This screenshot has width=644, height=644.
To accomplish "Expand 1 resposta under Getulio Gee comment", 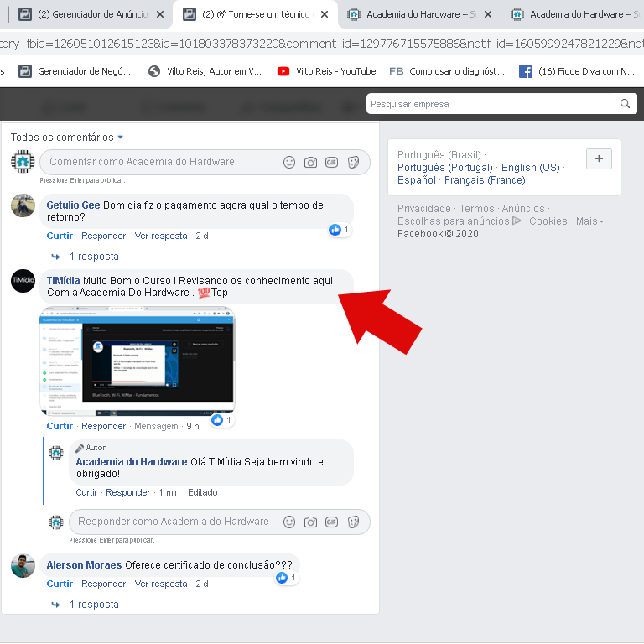I will [x=94, y=257].
